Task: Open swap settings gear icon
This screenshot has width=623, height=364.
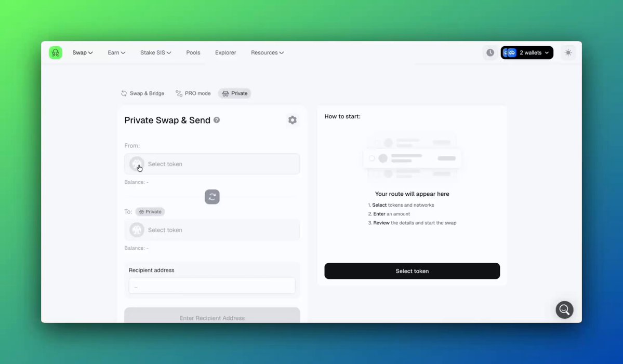Action: [293, 120]
